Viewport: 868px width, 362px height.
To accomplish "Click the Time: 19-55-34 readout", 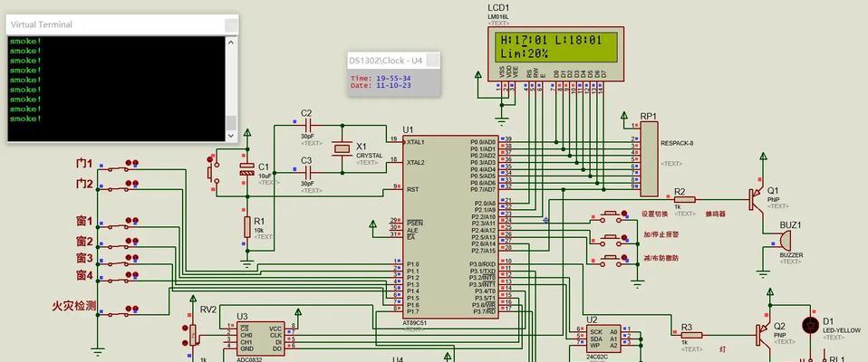I will point(381,79).
